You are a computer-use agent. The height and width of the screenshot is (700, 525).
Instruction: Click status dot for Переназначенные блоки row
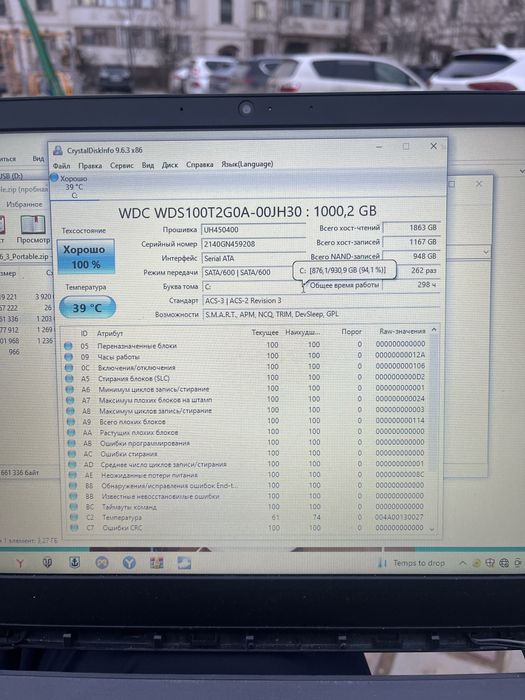tap(68, 346)
